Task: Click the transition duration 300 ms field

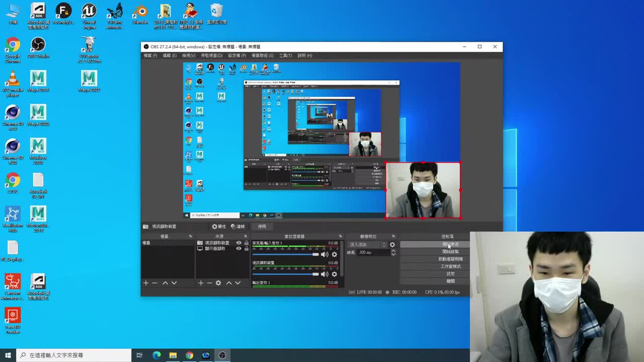Action: tap(373, 252)
